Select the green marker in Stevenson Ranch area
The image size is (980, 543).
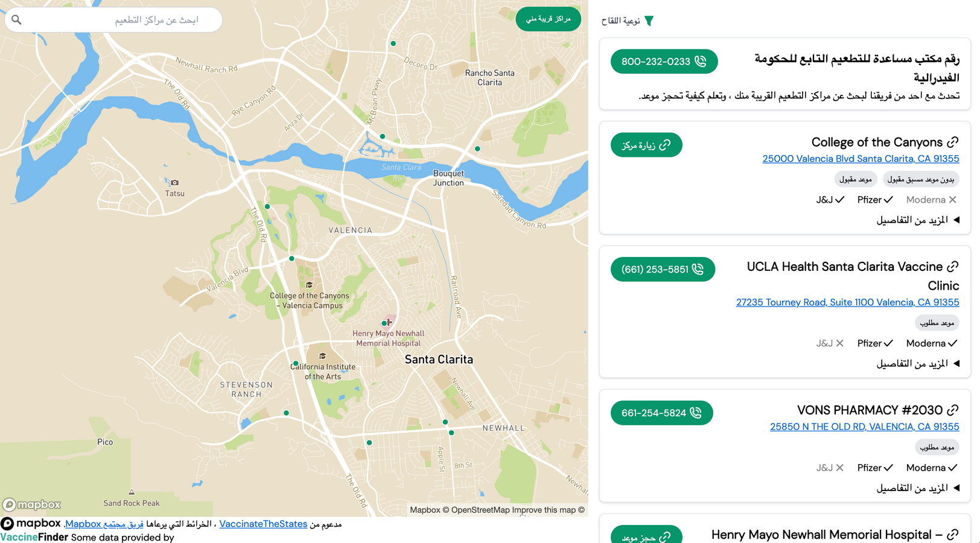(x=286, y=413)
